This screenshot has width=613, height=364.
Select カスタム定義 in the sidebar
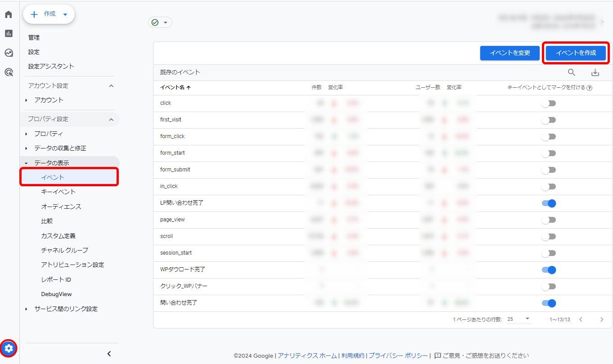58,236
